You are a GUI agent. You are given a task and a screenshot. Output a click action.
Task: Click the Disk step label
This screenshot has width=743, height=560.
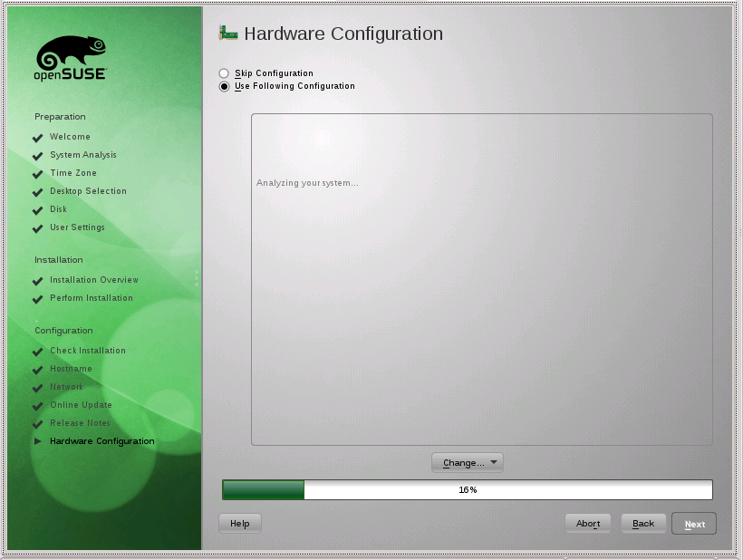tap(58, 209)
